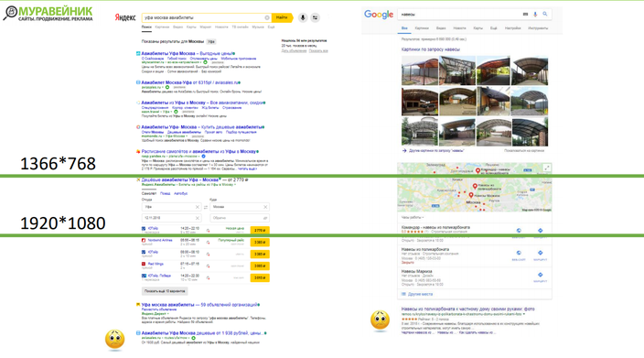
Task: Show 10 more flight options button
Action: (165, 291)
